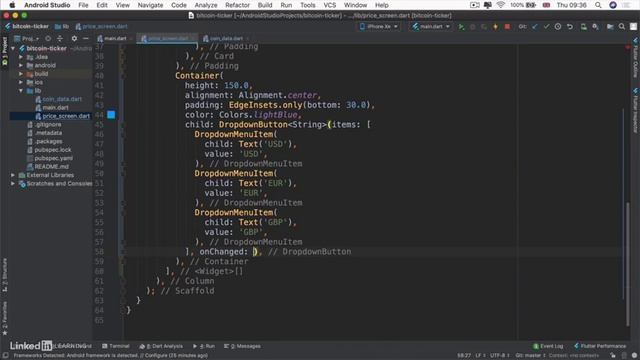Screen dimensions: 640x360
Task: Open the AVD manager device icon
Action: (x=584, y=27)
